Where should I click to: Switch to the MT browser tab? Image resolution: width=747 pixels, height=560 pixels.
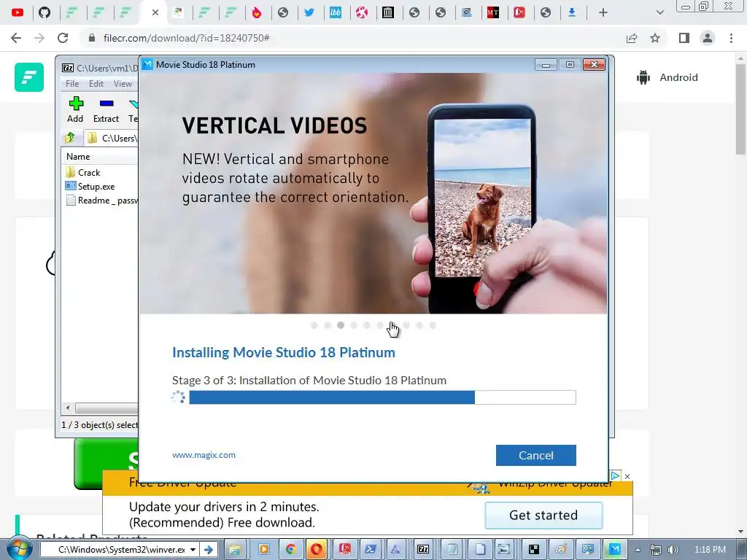(492, 12)
